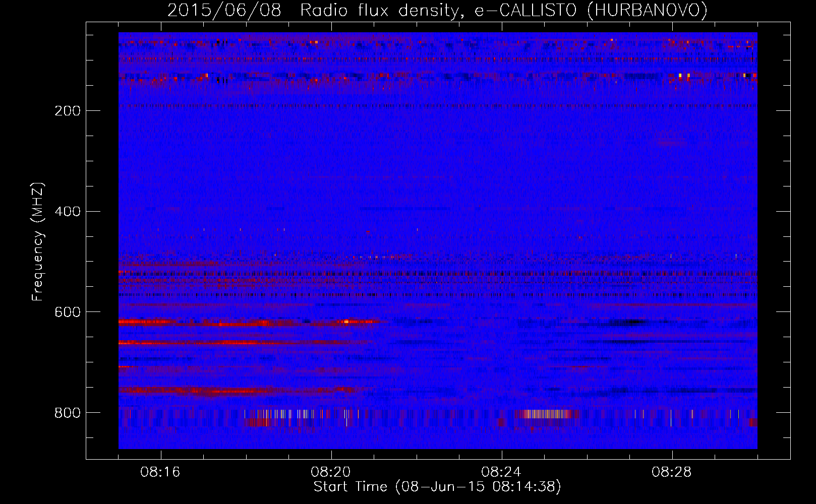Click the '08:24' time tick label

pos(501,472)
